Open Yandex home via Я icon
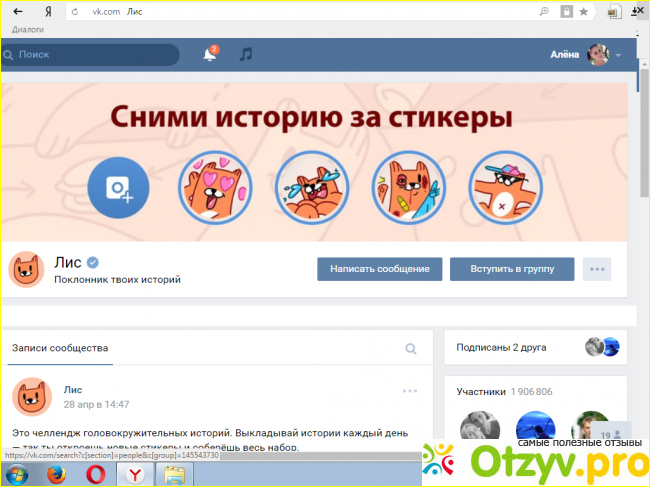 tap(48, 12)
